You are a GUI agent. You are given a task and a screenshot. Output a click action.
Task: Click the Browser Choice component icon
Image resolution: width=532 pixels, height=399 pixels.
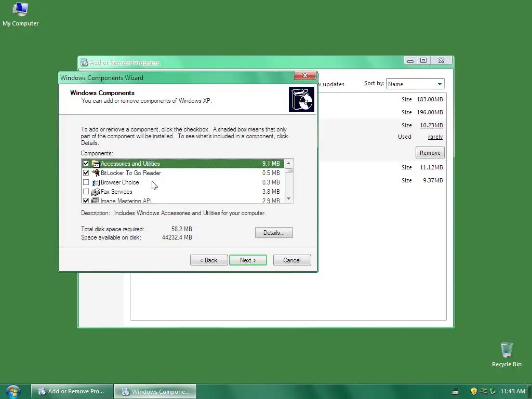96,182
